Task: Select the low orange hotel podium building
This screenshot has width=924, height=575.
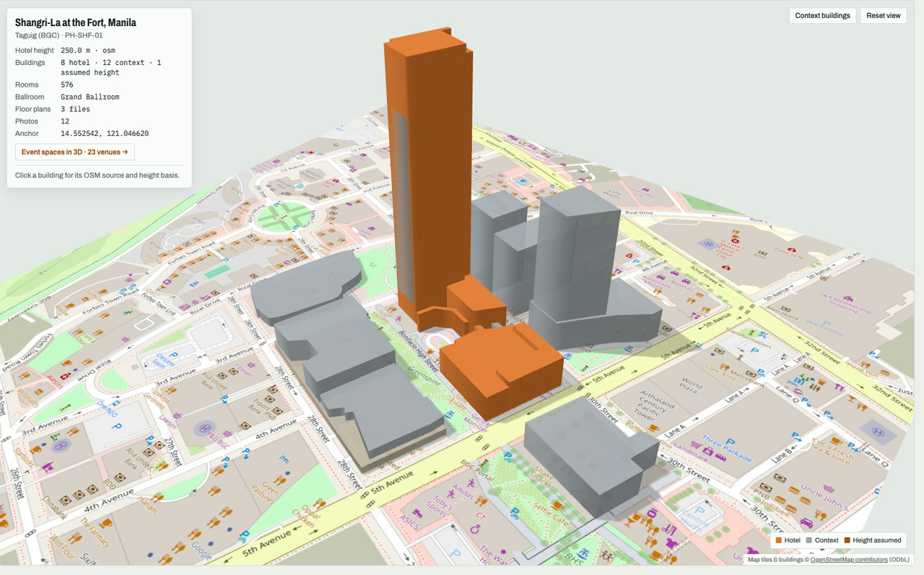Action: coord(502,368)
